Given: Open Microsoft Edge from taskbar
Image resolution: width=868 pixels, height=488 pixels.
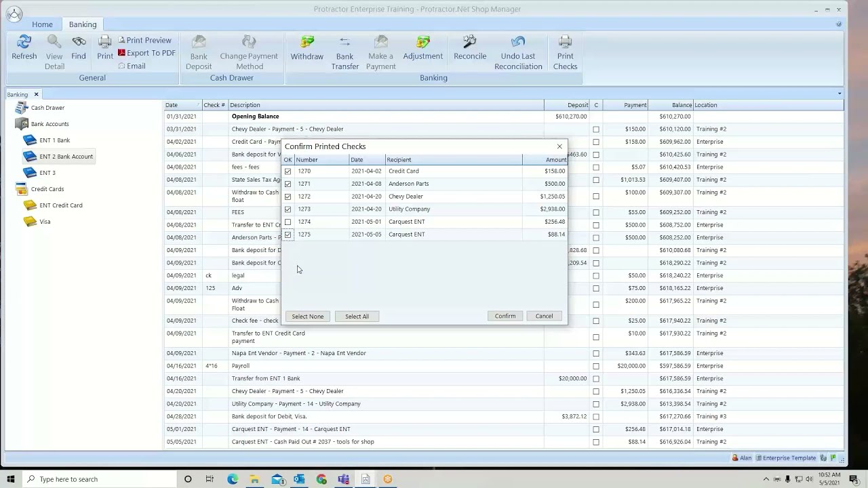Looking at the screenshot, I should (x=233, y=479).
